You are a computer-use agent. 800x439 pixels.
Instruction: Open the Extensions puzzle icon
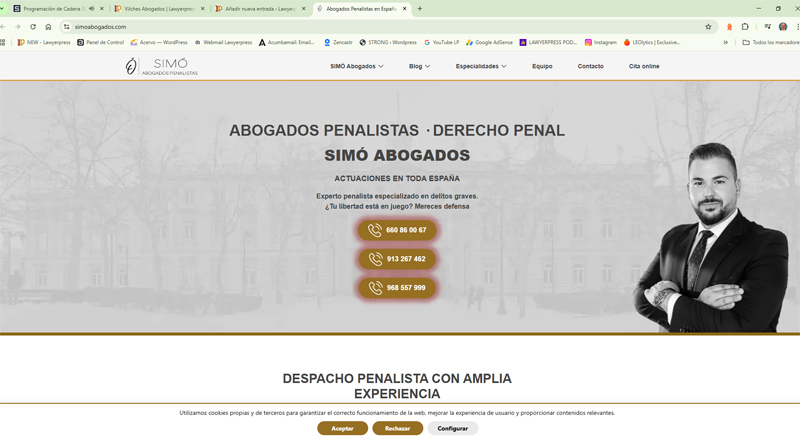tap(745, 27)
